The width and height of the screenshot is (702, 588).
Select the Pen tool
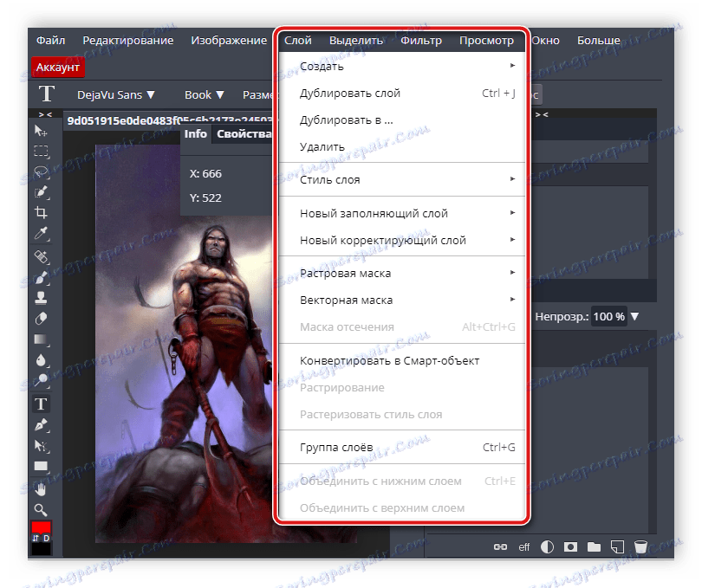42,424
